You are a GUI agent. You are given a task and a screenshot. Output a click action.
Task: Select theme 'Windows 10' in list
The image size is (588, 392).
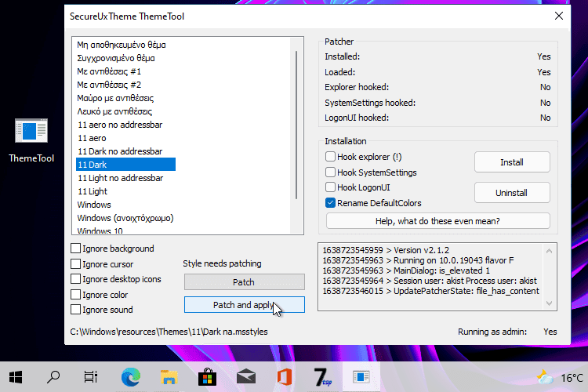coord(100,230)
